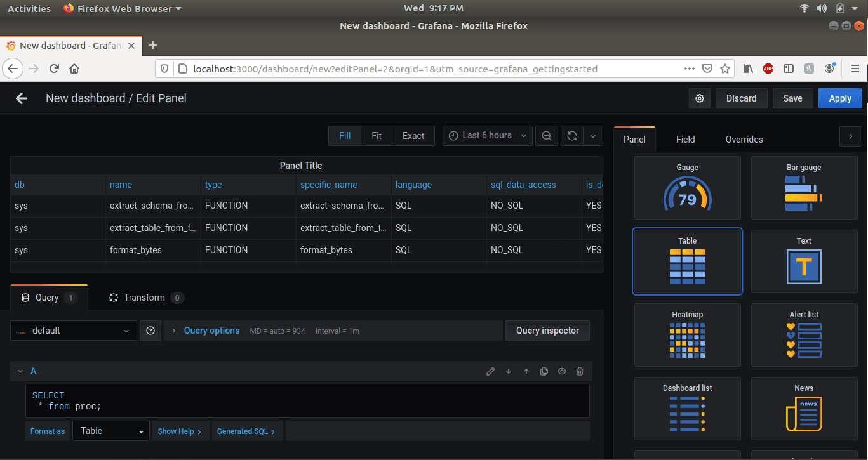The height and width of the screenshot is (460, 868).
Task: Zoom out the time range
Action: point(547,136)
